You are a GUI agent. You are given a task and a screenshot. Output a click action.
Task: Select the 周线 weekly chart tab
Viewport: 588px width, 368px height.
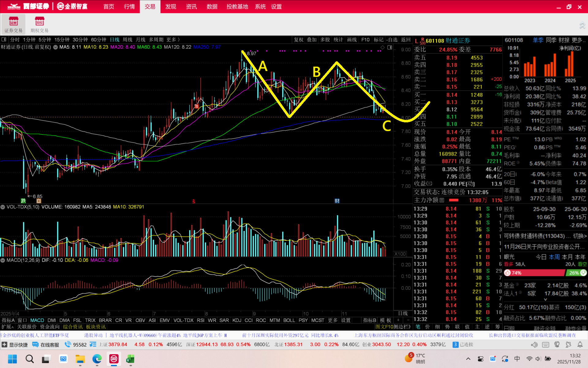click(127, 40)
